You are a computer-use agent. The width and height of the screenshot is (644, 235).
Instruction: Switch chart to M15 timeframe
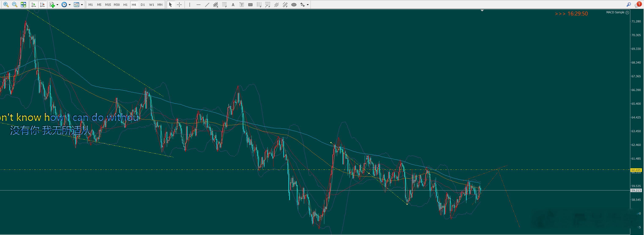[108, 4]
